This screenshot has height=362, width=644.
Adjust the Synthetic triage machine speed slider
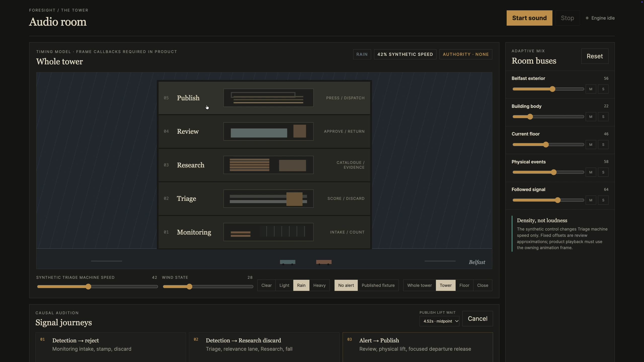pyautogui.click(x=97, y=287)
